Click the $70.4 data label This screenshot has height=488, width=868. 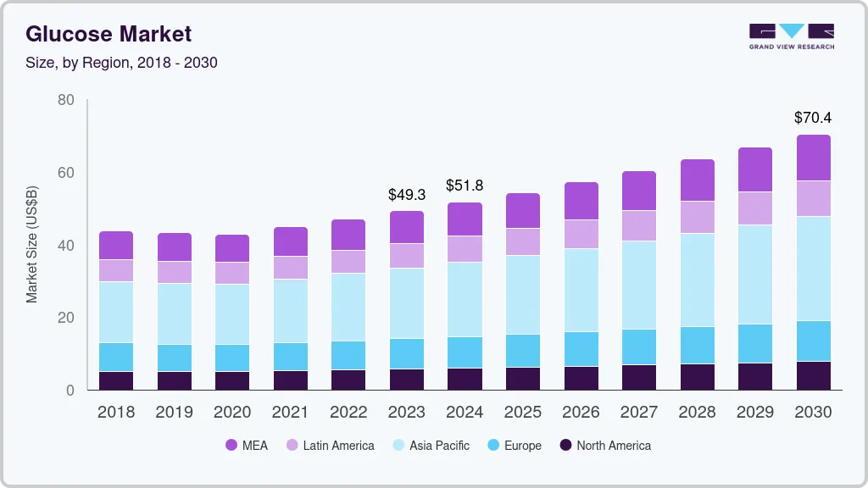[x=812, y=118]
